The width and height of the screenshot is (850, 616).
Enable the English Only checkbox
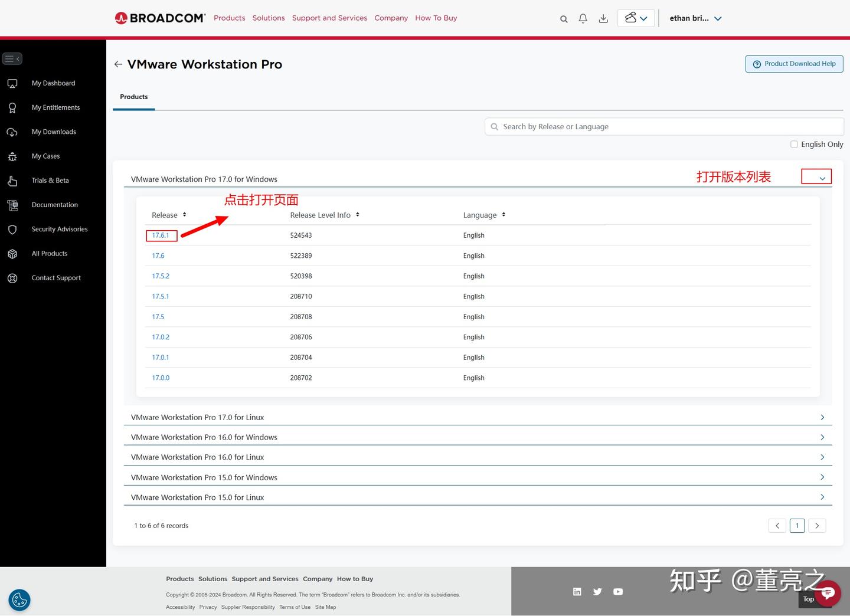(x=794, y=144)
